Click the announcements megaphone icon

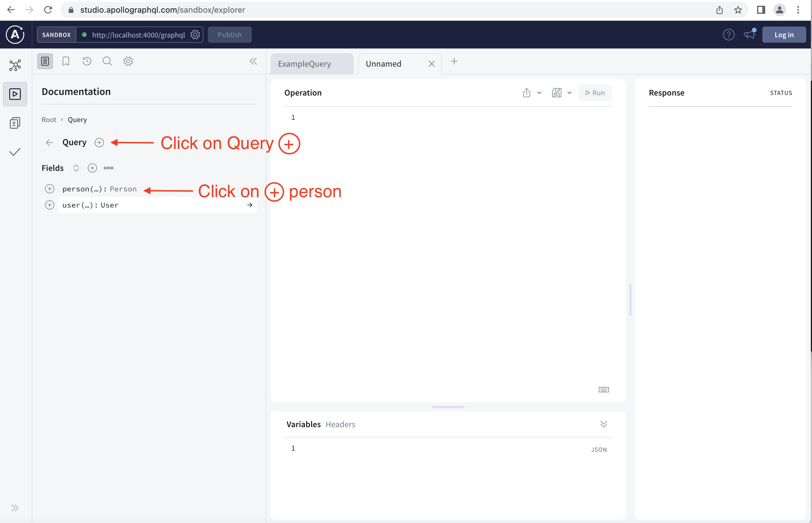749,35
